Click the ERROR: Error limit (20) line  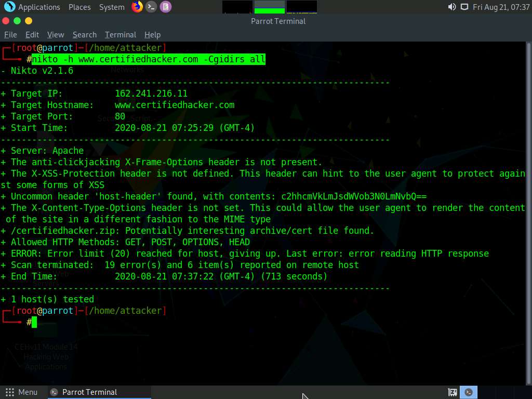[x=245, y=254]
